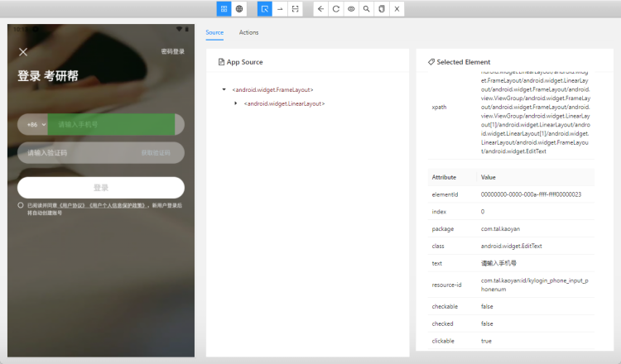
Task: Open +86 country code dropdown
Action: click(x=36, y=125)
